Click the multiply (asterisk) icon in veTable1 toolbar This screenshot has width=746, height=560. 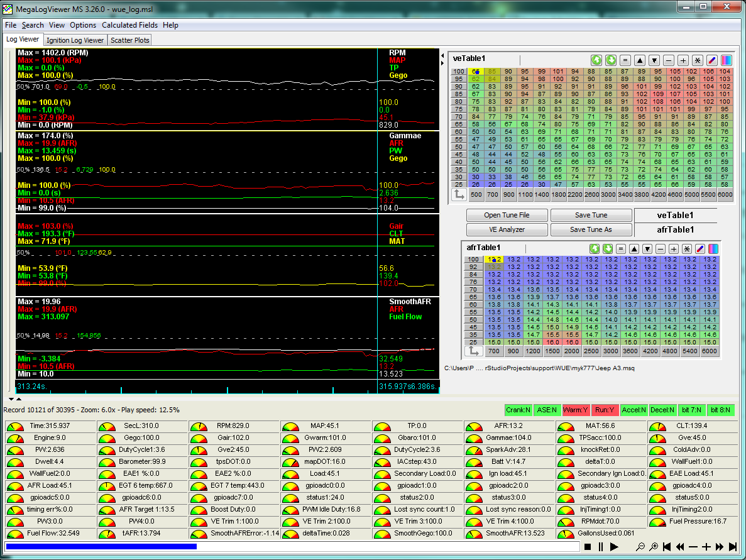click(x=698, y=60)
